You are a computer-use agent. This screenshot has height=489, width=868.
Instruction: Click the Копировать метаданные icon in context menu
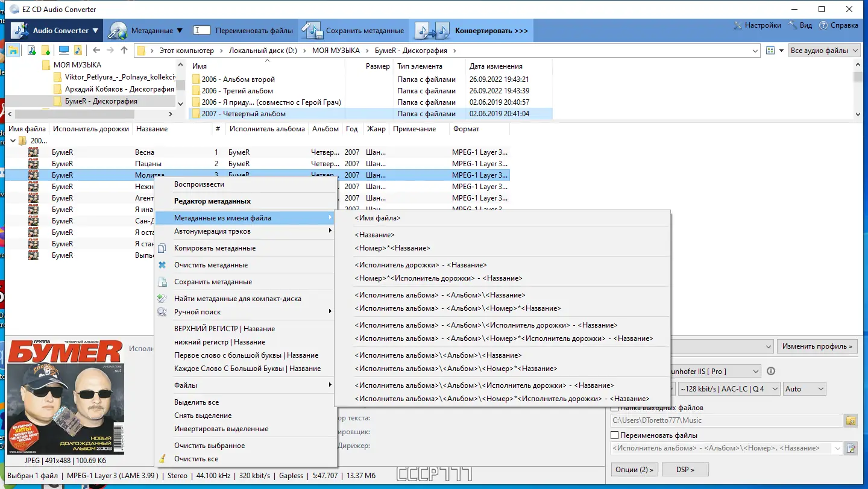pyautogui.click(x=162, y=248)
